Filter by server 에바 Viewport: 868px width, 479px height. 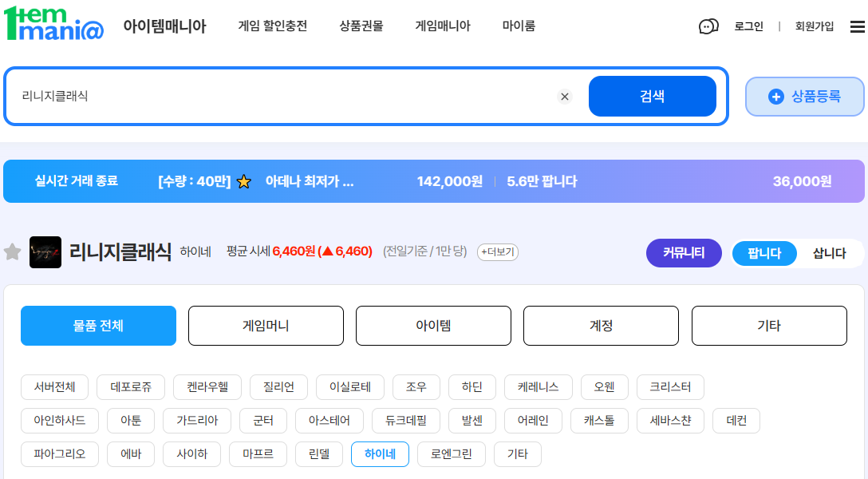(131, 454)
